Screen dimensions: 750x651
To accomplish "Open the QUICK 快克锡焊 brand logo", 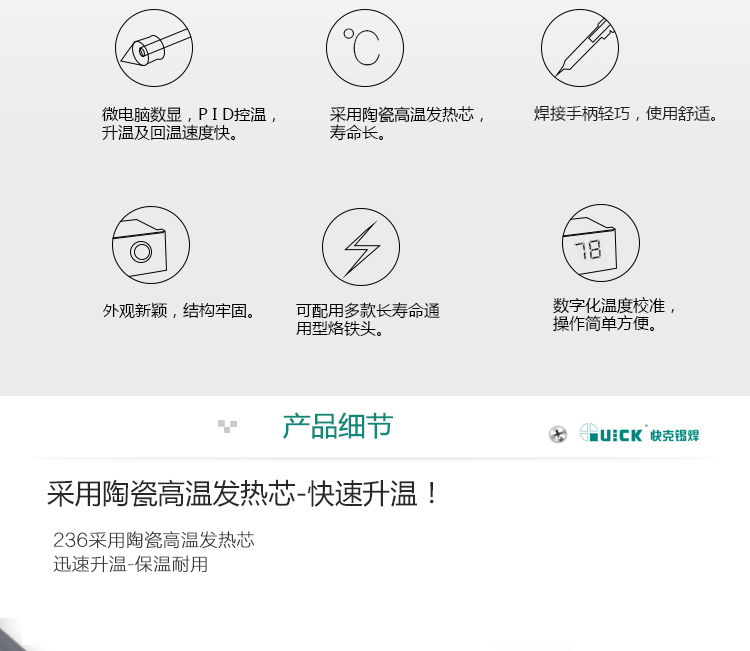I will click(x=639, y=433).
